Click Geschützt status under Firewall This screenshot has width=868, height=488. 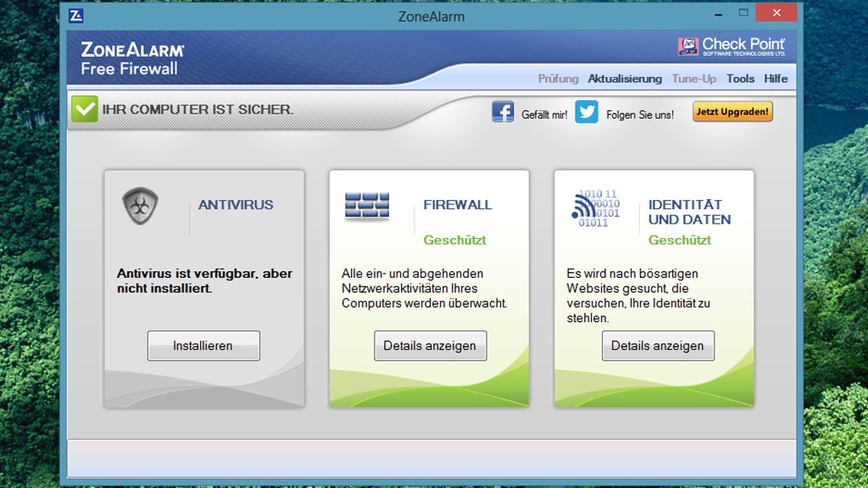tap(454, 240)
